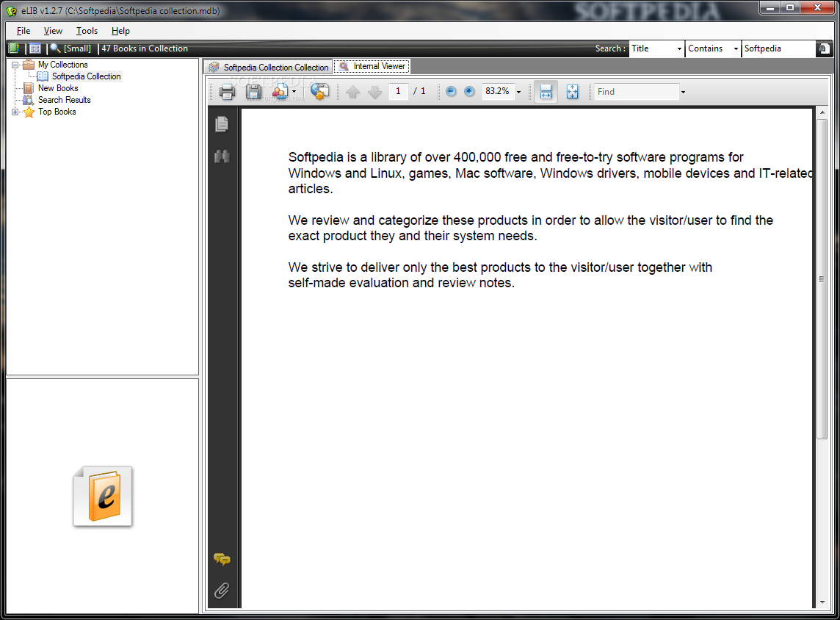Run the search with binoculars icon
This screenshot has height=620, width=840.
click(x=824, y=48)
